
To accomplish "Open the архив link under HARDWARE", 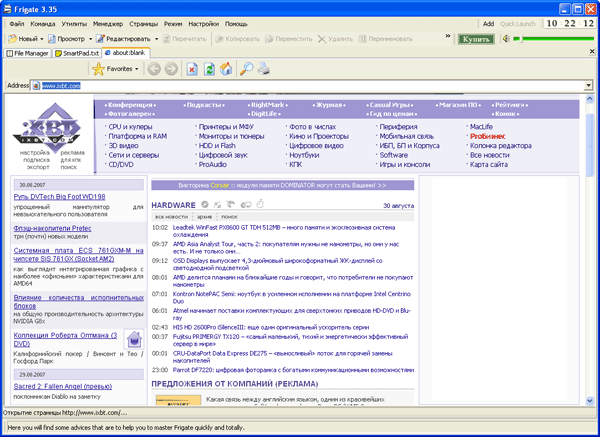I will [x=204, y=217].
